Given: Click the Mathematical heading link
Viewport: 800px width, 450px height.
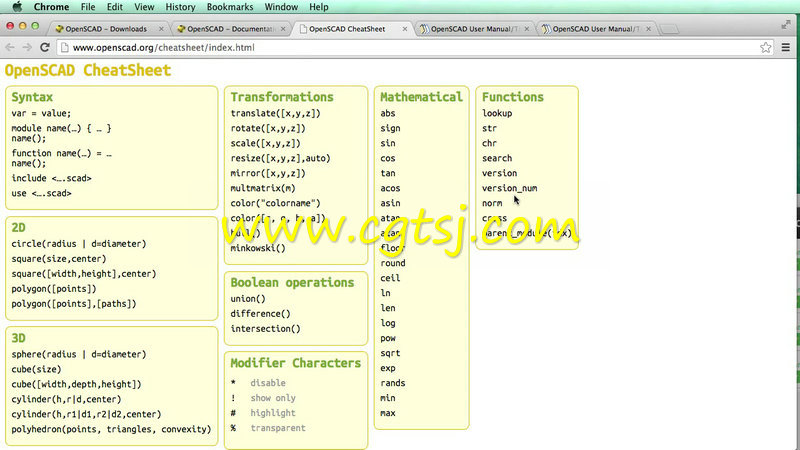Looking at the screenshot, I should (421, 97).
